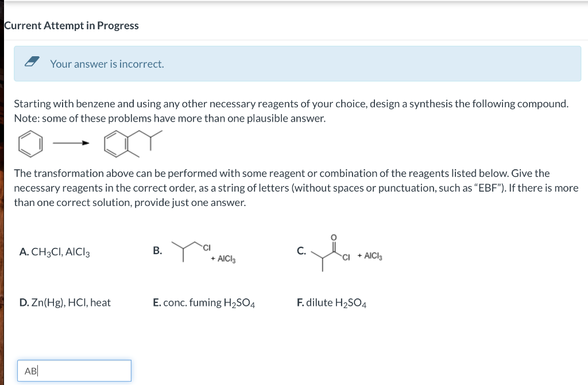Click the AB text in the answer field

(31, 371)
